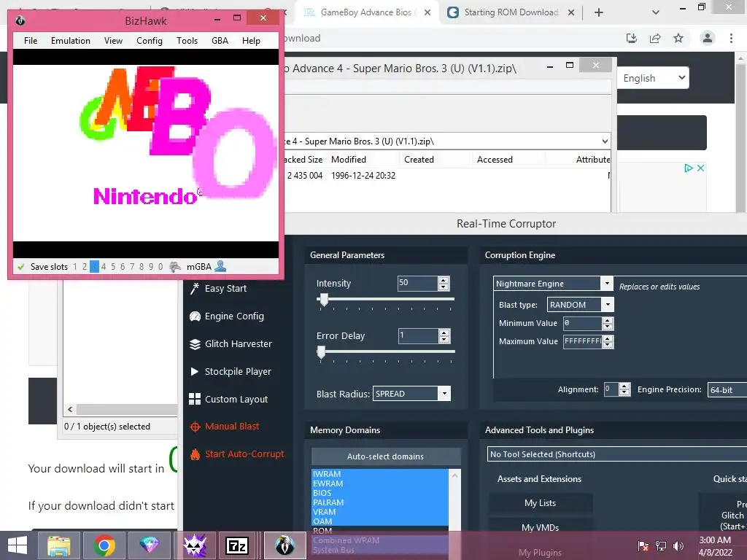Open Stockpile Player play icon
Screen dimensions: 747x560
coord(194,371)
